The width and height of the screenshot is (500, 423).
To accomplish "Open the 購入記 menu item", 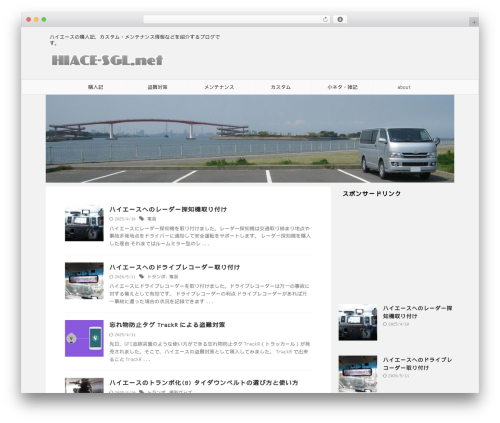I will tap(96, 87).
